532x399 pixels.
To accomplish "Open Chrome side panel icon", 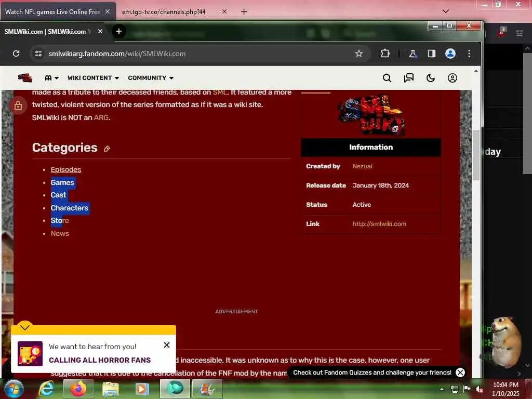I will [431, 54].
